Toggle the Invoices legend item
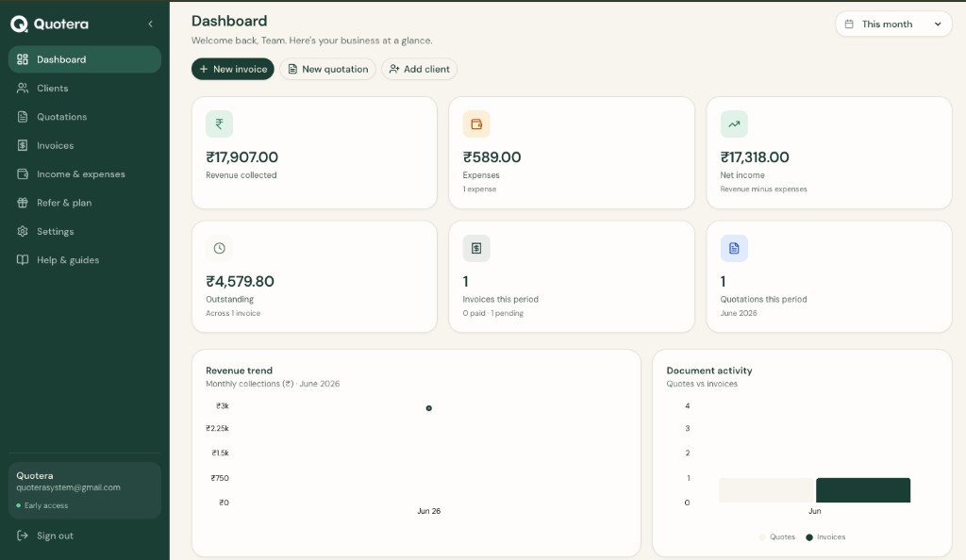This screenshot has height=560, width=966. [x=825, y=537]
